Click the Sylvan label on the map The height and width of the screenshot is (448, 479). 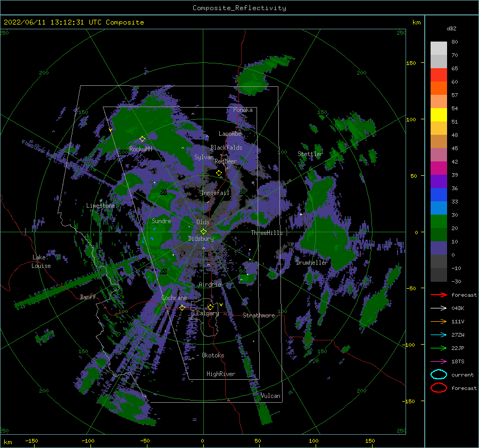[204, 157]
